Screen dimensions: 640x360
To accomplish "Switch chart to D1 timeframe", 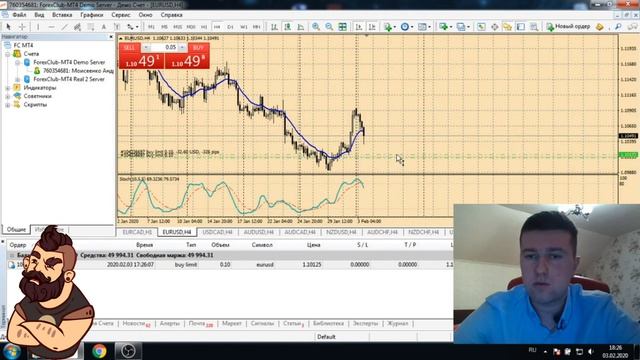I will pyautogui.click(x=230, y=27).
